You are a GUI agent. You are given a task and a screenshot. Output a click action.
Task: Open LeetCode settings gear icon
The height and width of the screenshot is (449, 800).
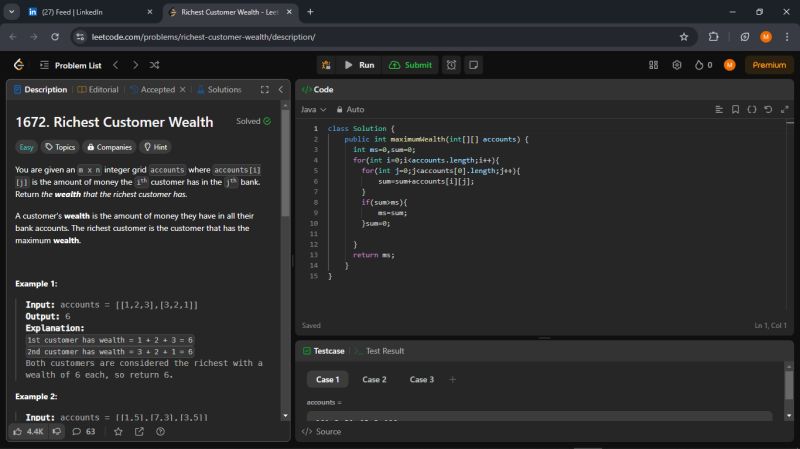pos(677,65)
